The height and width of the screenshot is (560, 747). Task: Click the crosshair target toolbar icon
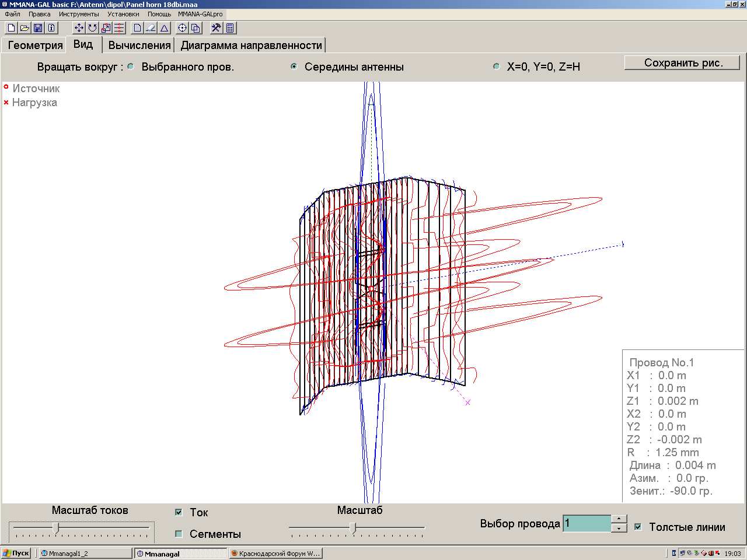[182, 28]
